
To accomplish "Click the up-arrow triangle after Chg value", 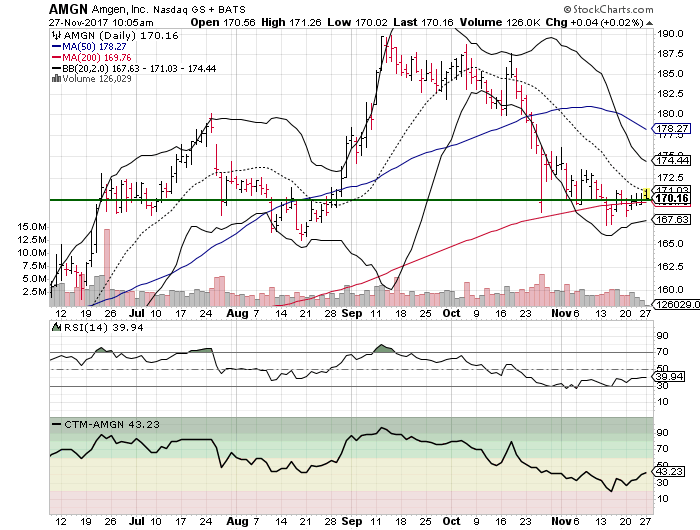I will tap(650, 23).
